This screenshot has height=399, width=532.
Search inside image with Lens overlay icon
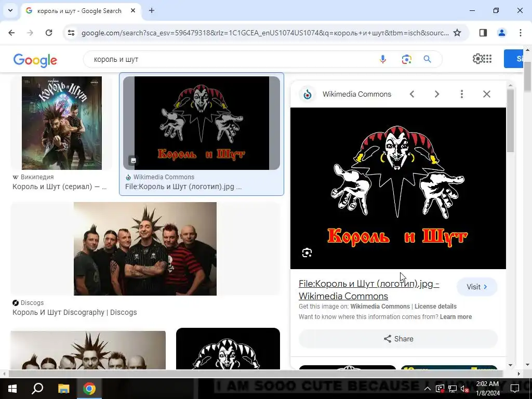pos(307,253)
